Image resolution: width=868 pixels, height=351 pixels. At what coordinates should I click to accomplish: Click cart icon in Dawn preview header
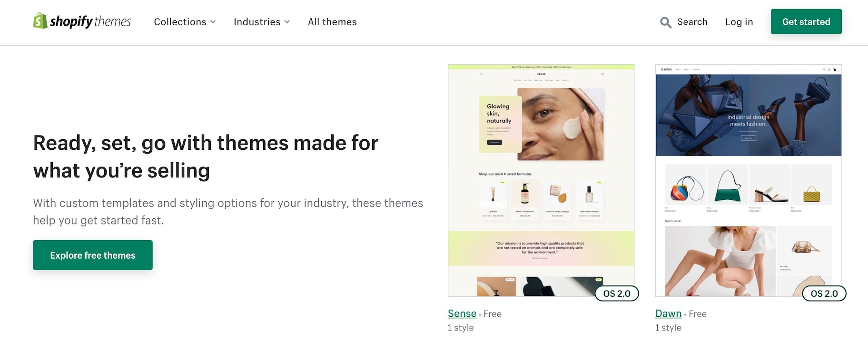834,70
